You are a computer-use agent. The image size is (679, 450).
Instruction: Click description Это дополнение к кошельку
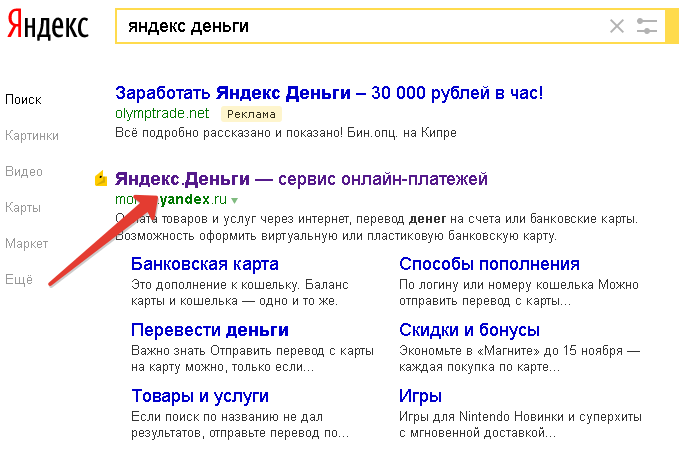pos(240,293)
